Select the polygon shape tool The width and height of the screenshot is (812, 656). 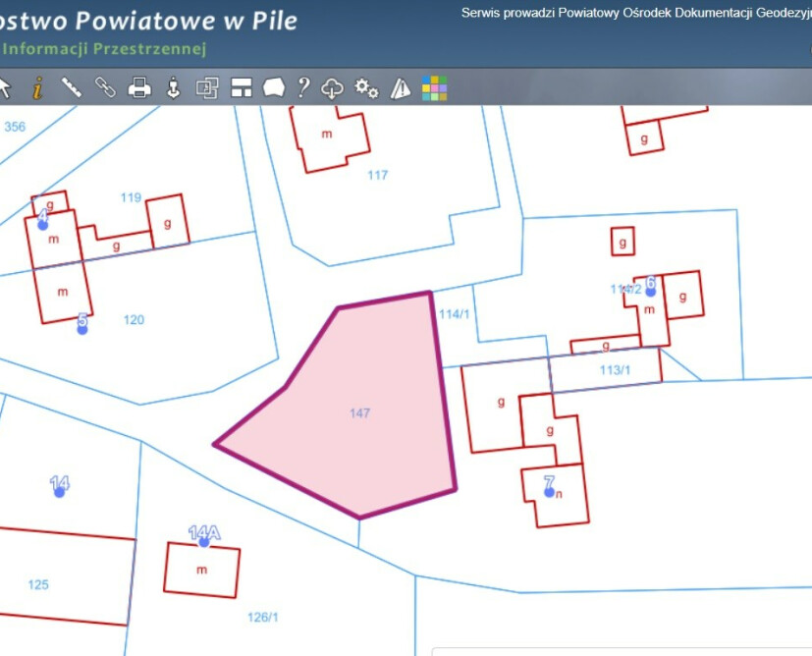[x=274, y=88]
